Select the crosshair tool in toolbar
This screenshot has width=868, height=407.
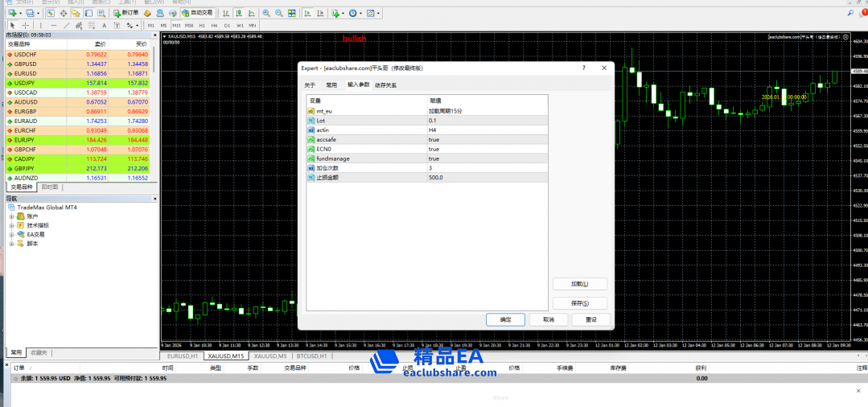(x=26, y=26)
